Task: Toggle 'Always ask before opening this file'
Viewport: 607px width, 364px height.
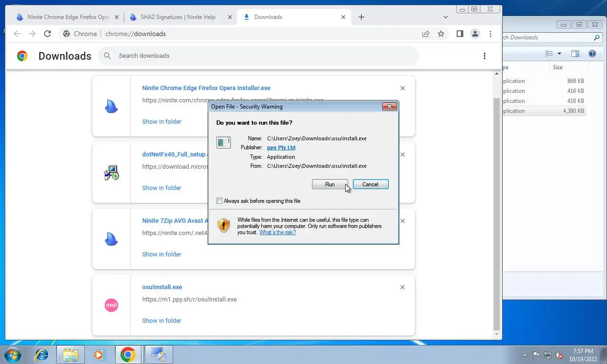Action: [x=219, y=201]
